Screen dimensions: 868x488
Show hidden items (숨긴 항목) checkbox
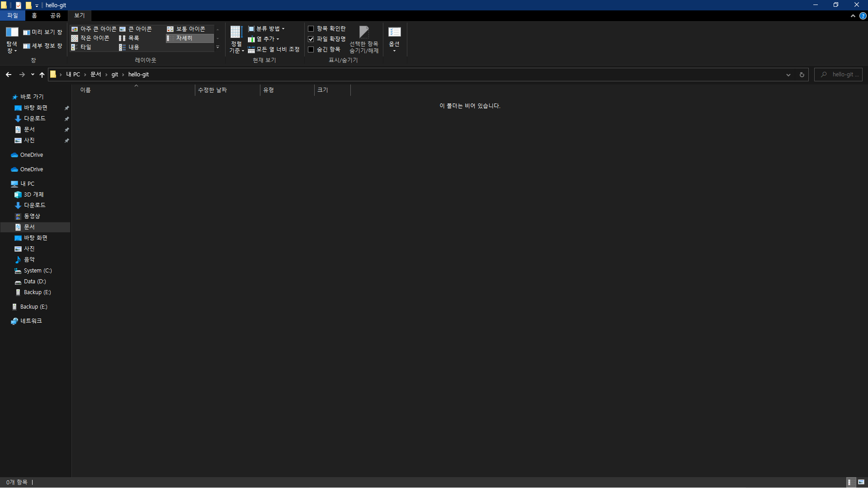click(x=311, y=49)
